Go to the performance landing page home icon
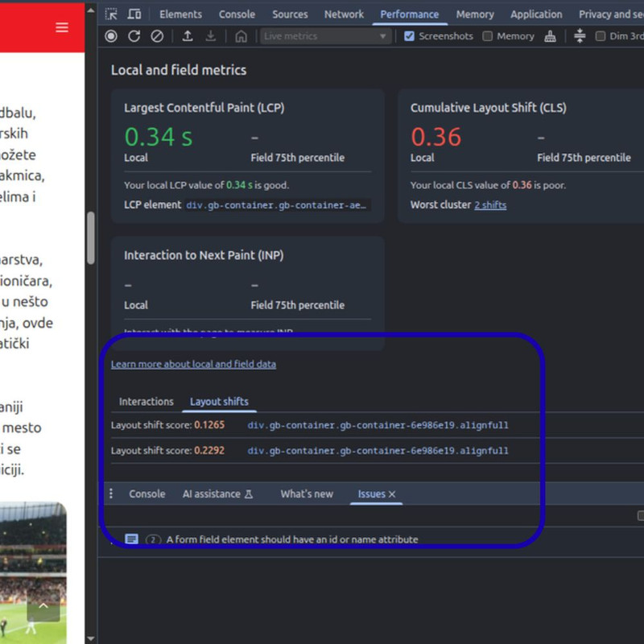 coord(241,36)
